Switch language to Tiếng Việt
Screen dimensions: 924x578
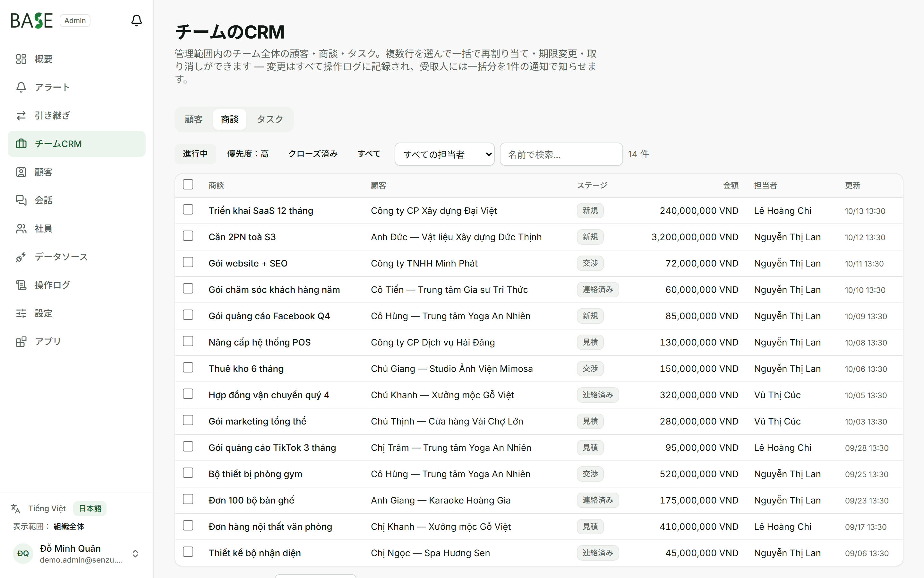[47, 508]
